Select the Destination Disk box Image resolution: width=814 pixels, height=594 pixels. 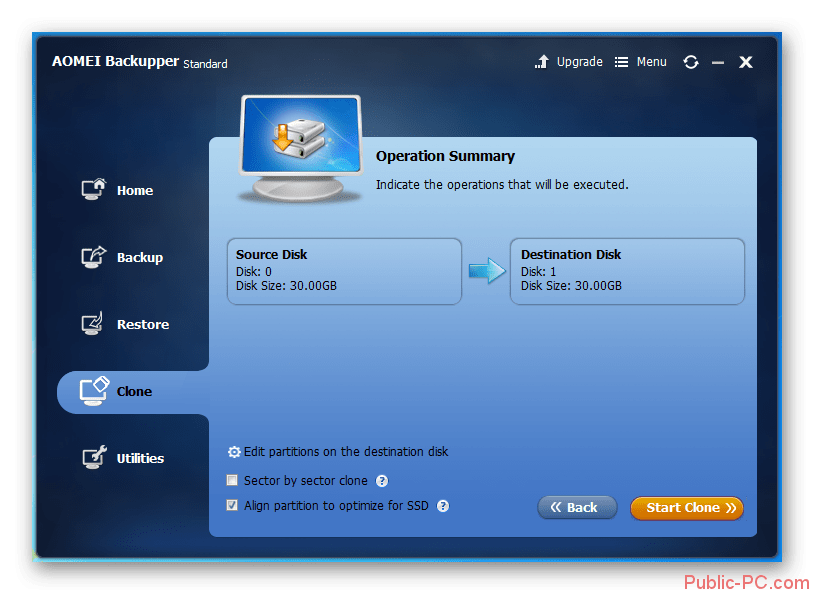coord(627,271)
